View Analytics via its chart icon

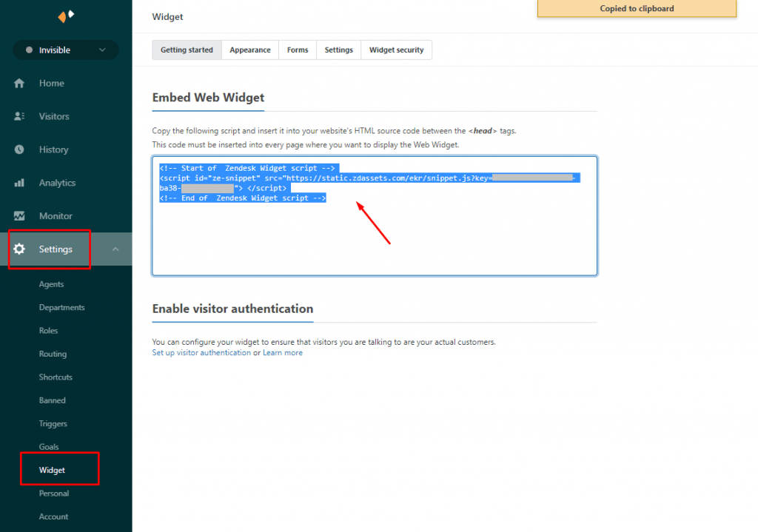point(19,183)
